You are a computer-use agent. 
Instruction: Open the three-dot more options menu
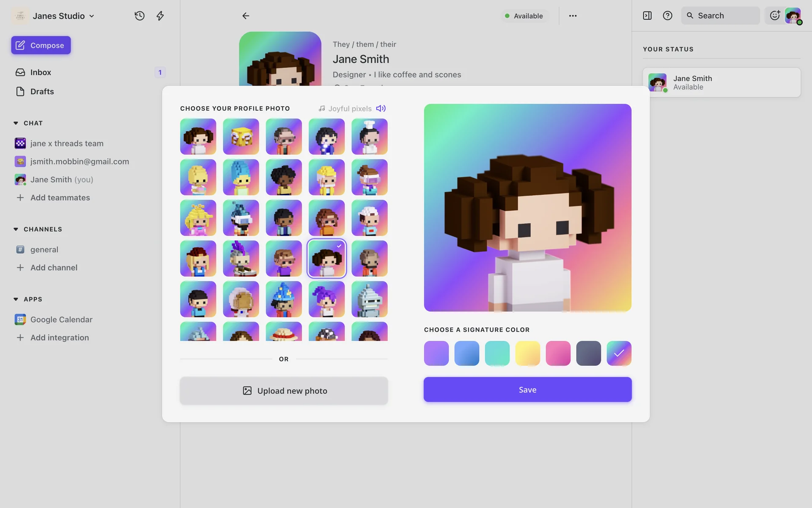[x=573, y=16]
